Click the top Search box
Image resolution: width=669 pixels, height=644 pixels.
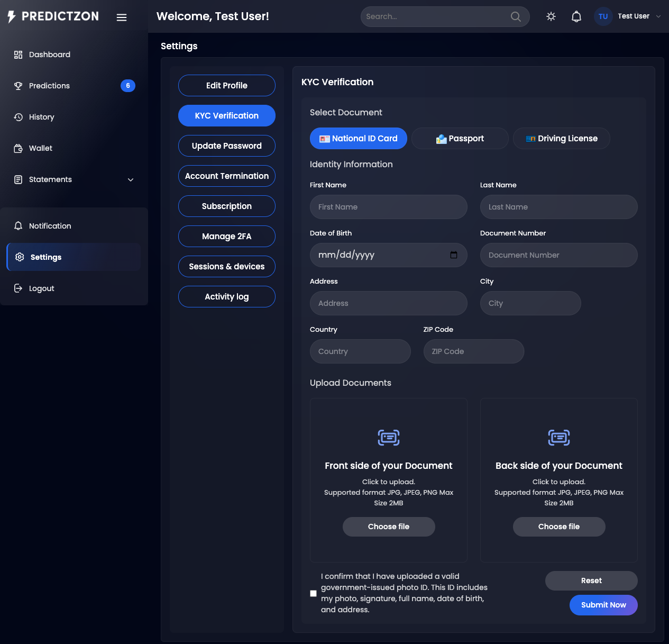(x=445, y=16)
